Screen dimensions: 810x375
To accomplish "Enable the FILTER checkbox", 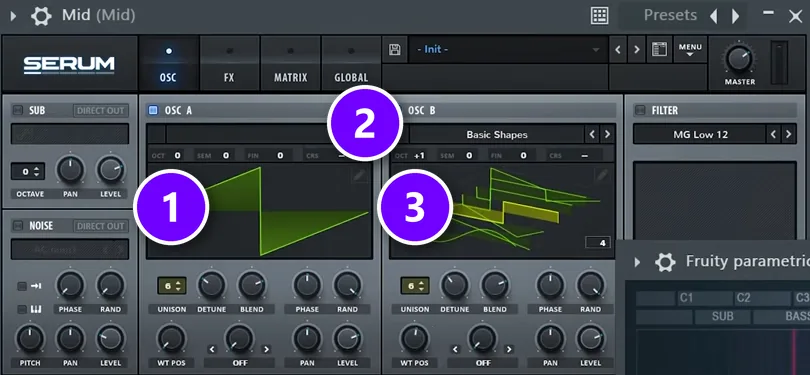I will pyautogui.click(x=640, y=110).
